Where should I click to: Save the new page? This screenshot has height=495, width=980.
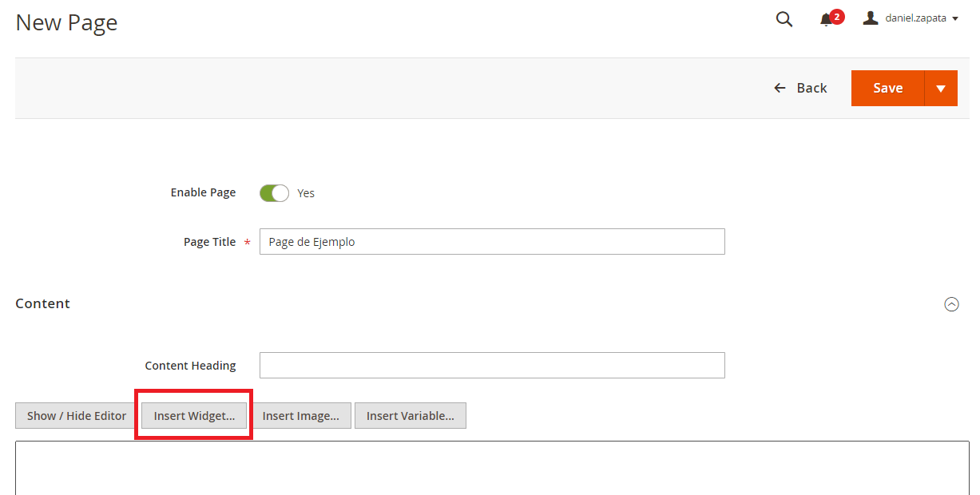pyautogui.click(x=888, y=88)
